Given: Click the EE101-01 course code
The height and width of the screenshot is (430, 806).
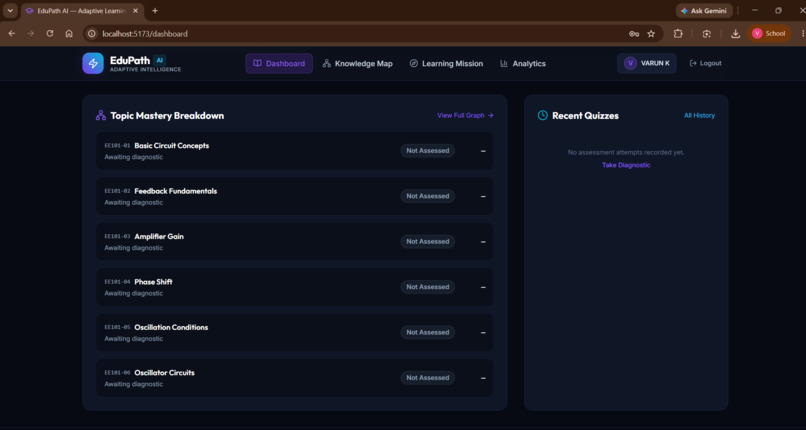Looking at the screenshot, I should (117, 146).
